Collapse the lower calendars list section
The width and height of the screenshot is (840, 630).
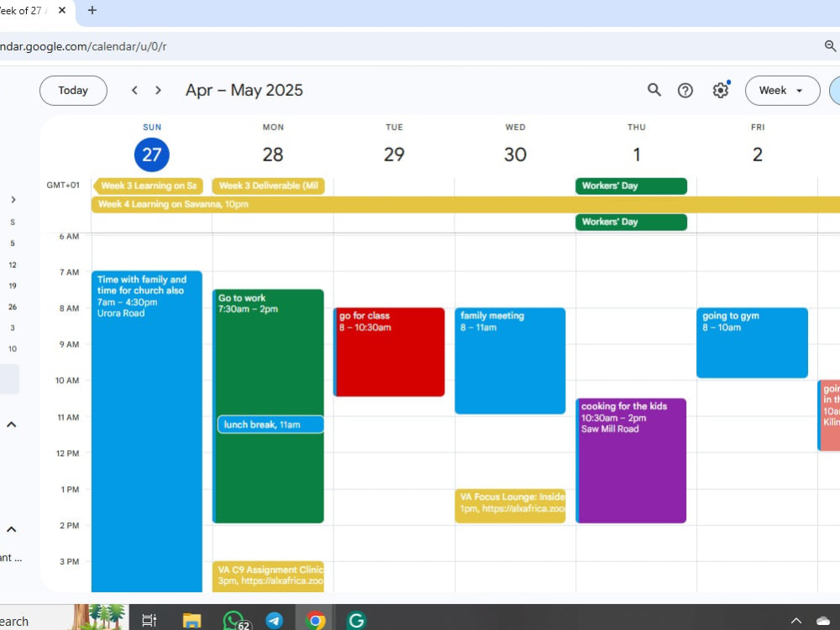pyautogui.click(x=11, y=529)
